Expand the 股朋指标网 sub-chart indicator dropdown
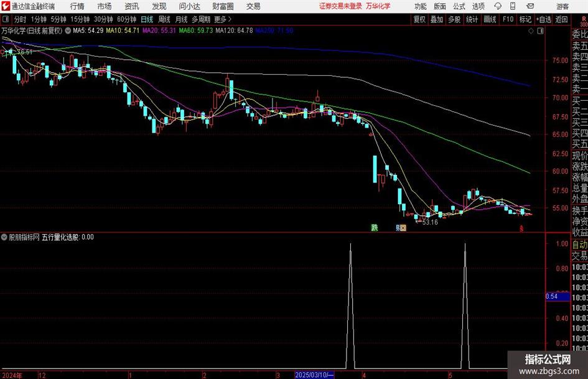 [x=4, y=237]
